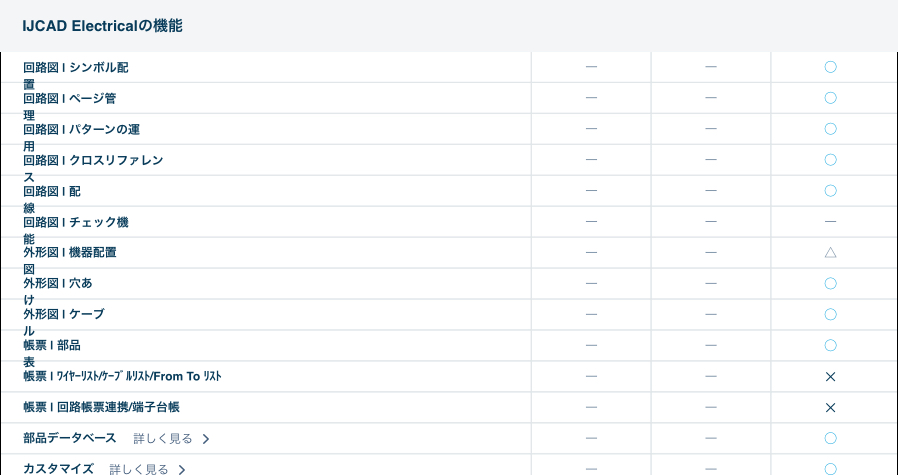Click the circle icon in パターンの運用 row
This screenshot has height=475, width=898.
(830, 129)
